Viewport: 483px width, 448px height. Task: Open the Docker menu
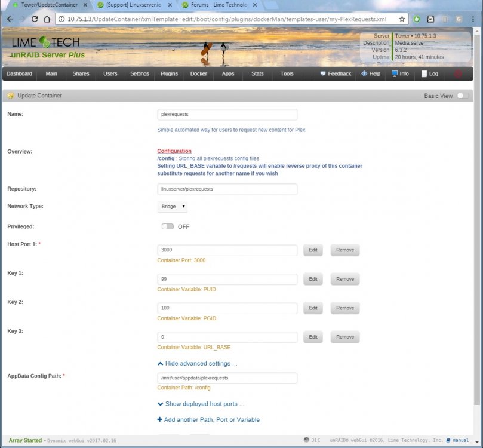[x=199, y=74]
